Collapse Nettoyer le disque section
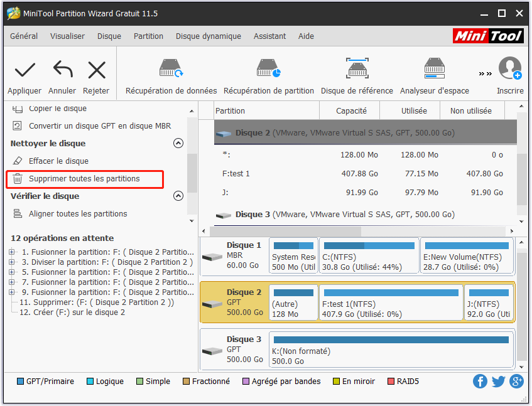 (x=178, y=143)
